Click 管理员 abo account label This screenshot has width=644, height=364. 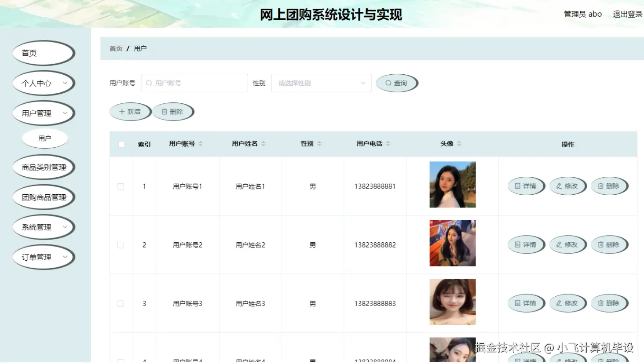coord(583,14)
